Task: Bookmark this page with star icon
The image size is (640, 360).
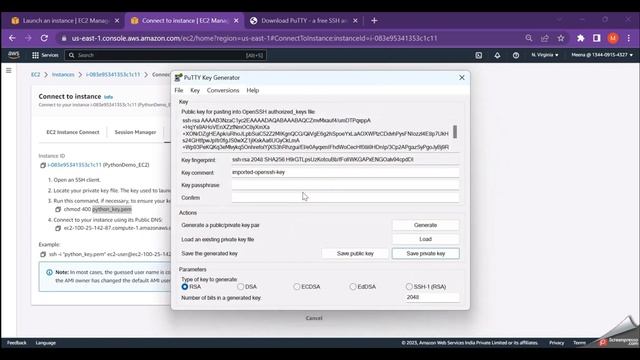Action: tap(561, 38)
